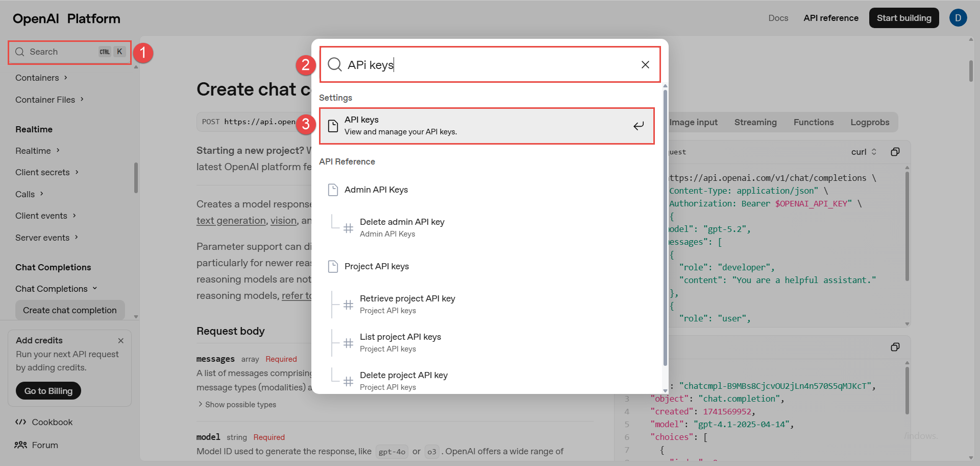Dismiss the Add credits card

pyautogui.click(x=121, y=341)
